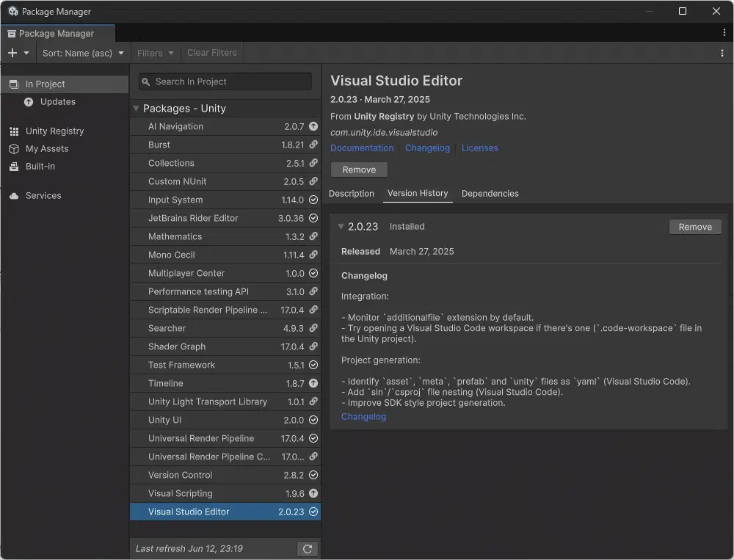
Task: Click the Changelog link
Action: click(427, 148)
